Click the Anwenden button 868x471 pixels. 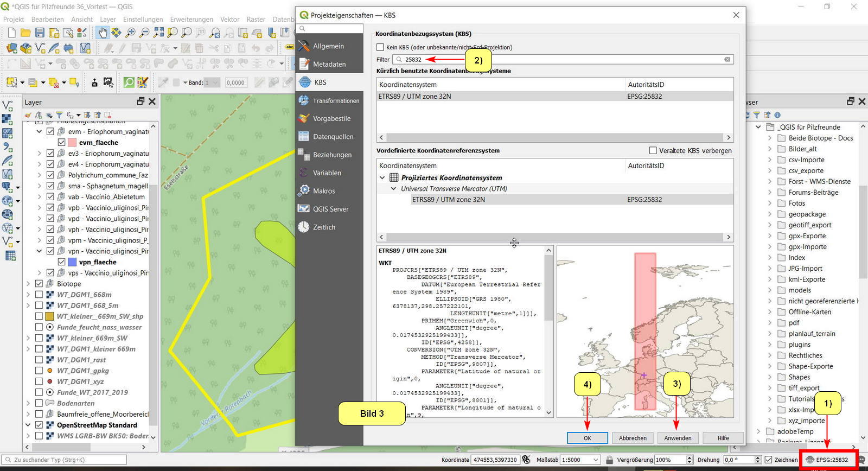coord(678,438)
